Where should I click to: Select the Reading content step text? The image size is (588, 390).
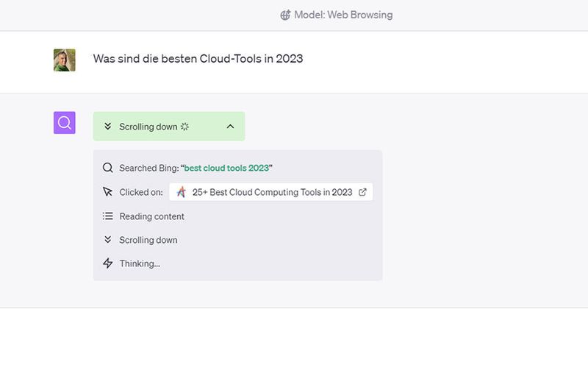pos(151,216)
